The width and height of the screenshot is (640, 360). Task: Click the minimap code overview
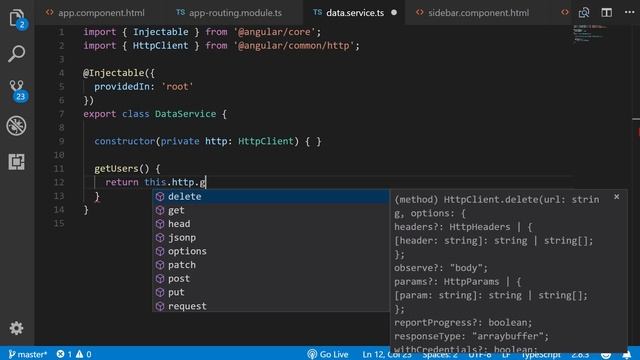click(589, 33)
